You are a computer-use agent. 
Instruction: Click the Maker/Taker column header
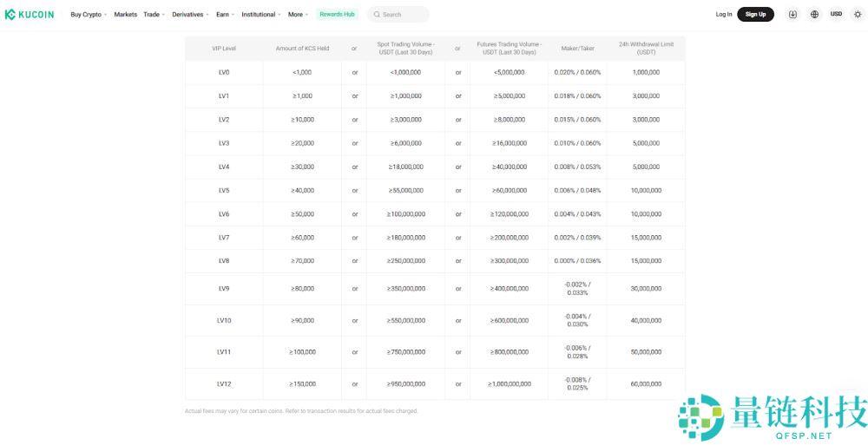[577, 49]
